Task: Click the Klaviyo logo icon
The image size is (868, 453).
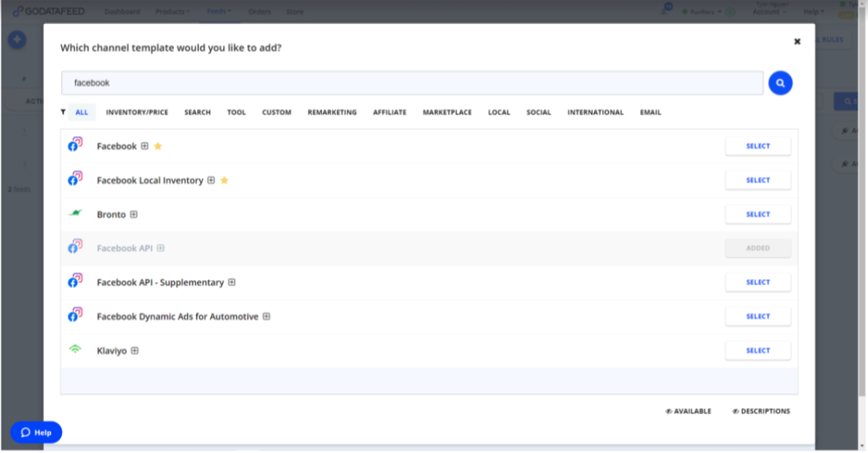Action: [x=75, y=349]
